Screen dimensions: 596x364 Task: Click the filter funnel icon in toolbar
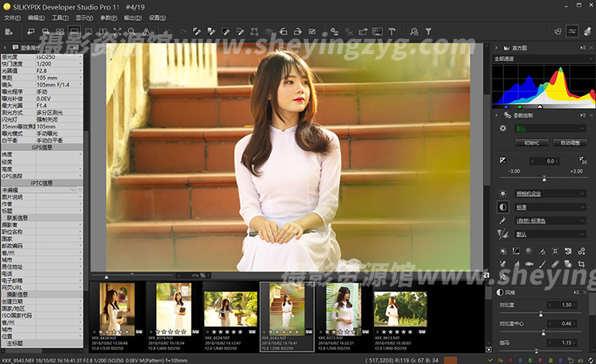(x=428, y=32)
